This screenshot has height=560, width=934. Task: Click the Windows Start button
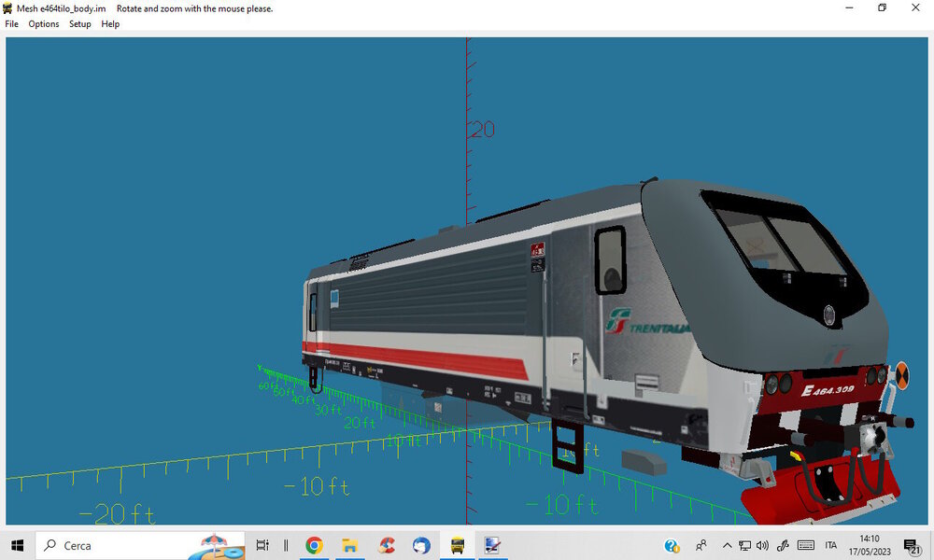click(x=17, y=545)
